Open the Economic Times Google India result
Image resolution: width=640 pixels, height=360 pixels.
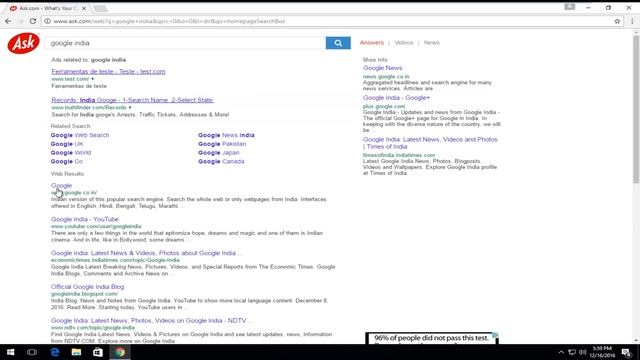pyautogui.click(x=146, y=253)
